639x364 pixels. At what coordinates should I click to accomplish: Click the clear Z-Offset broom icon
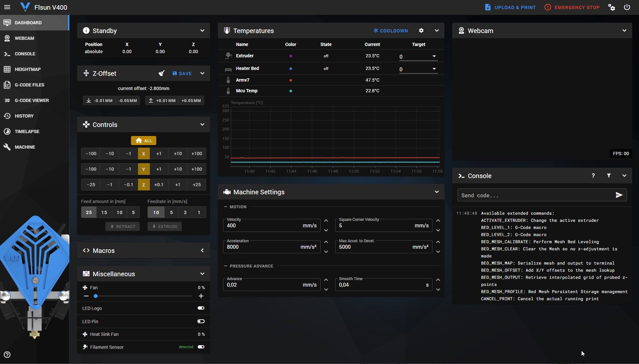tap(161, 74)
